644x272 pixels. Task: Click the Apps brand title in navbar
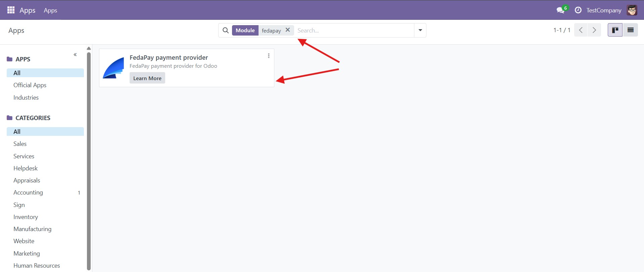[28, 10]
